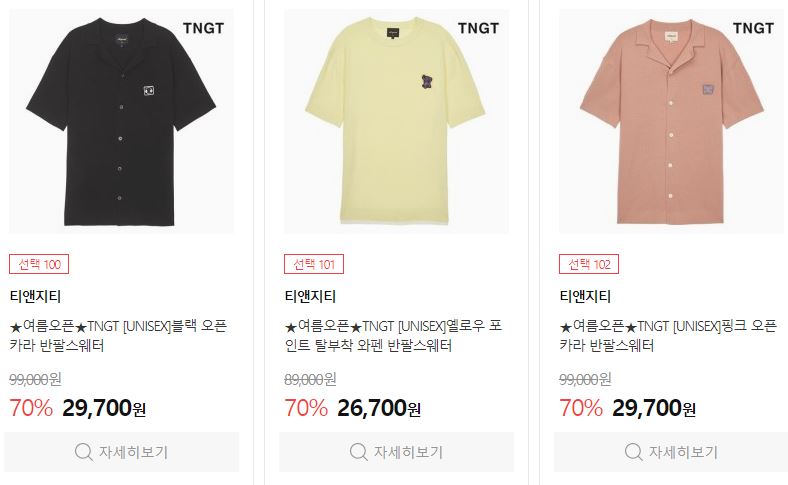The width and height of the screenshot is (788, 485).
Task: Open the black open-collar shirt thumbnail
Action: (122, 121)
